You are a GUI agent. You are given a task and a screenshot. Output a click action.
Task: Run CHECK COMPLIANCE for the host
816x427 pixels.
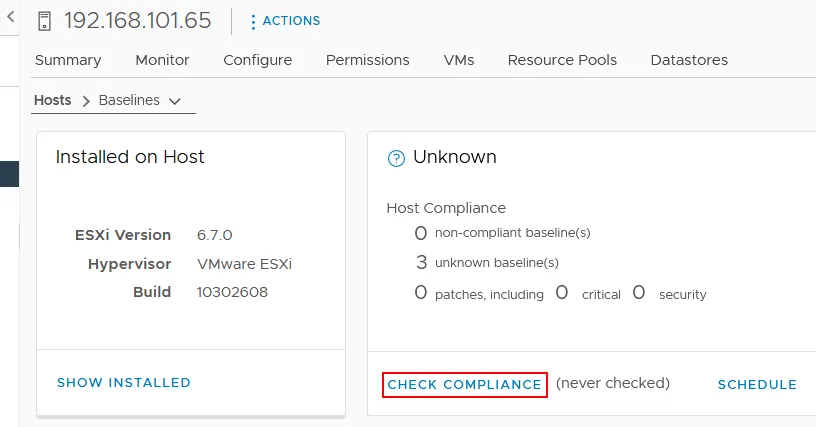(465, 384)
